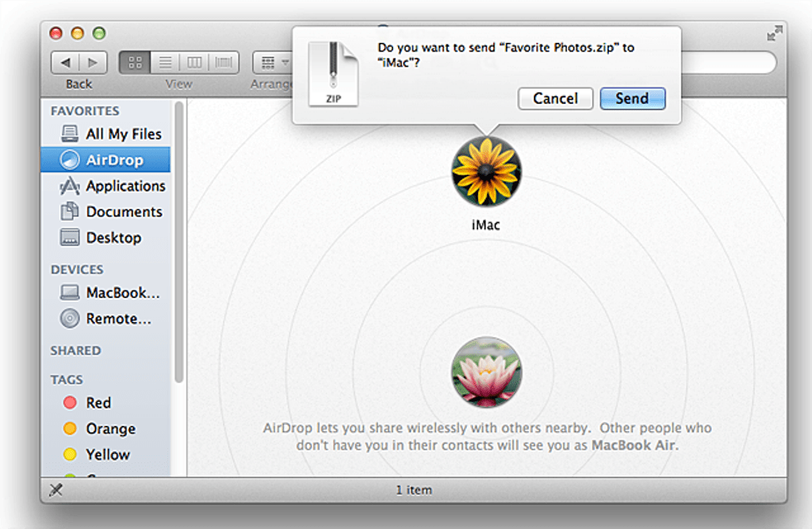This screenshot has width=812, height=529.
Task: Click the pencil icon in the status bar
Action: 56,489
